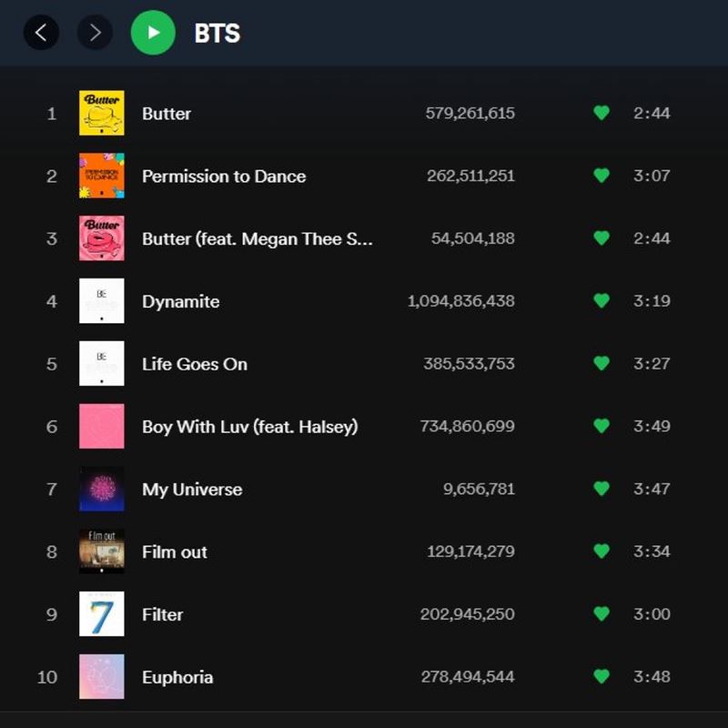Click the Filter album art with 7
Viewport: 728px width, 728px height.
[102, 614]
